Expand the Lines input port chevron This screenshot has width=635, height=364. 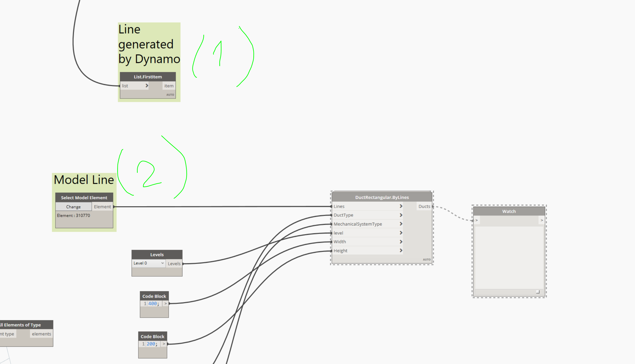point(401,206)
